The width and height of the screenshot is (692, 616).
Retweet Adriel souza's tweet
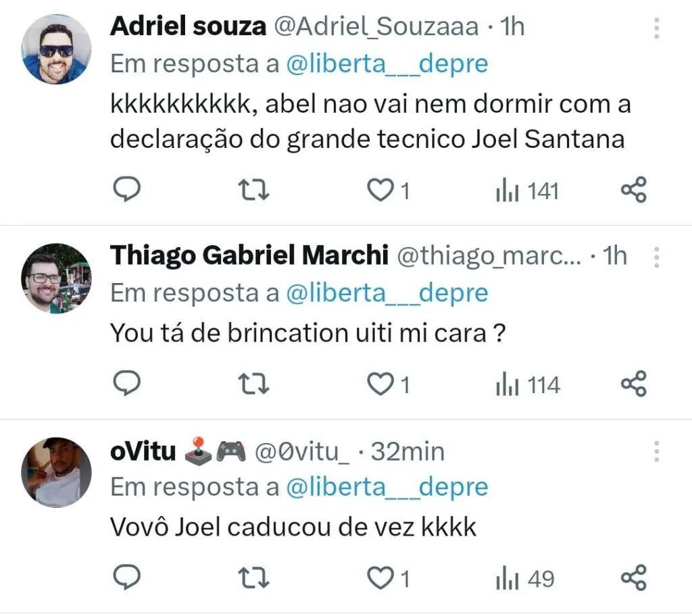(255, 190)
